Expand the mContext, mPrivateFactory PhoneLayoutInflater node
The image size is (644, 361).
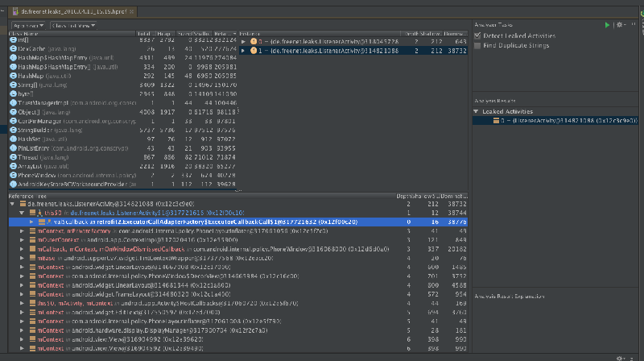click(x=22, y=231)
